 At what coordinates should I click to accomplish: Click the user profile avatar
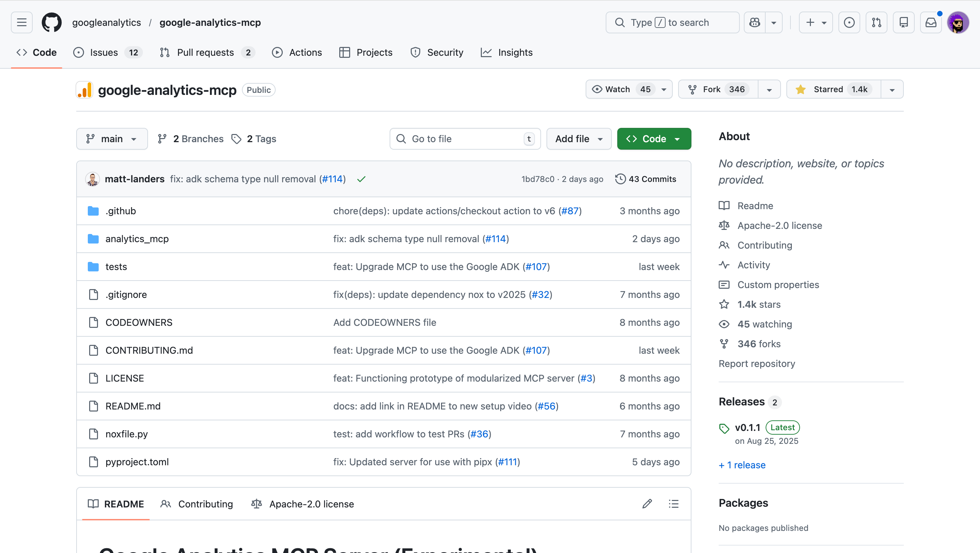point(958,22)
